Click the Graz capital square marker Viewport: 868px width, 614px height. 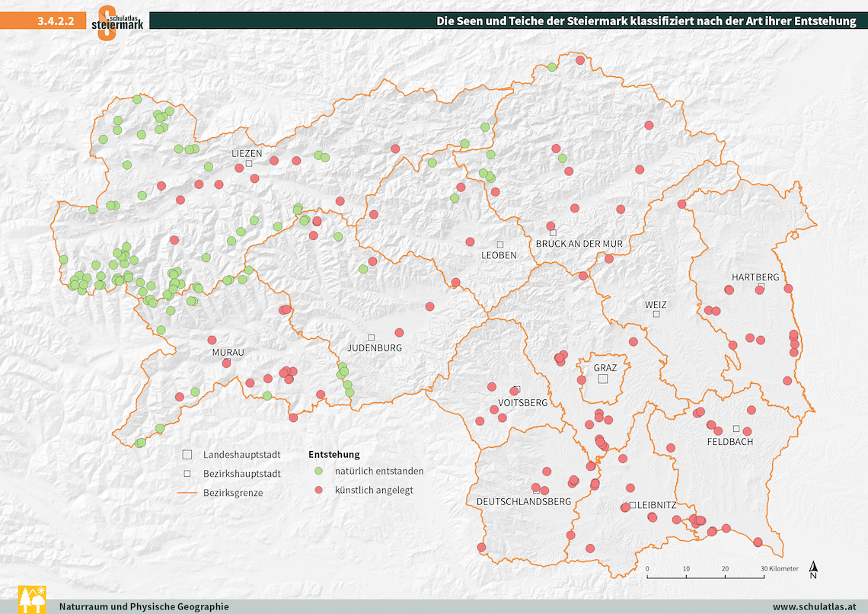click(603, 379)
